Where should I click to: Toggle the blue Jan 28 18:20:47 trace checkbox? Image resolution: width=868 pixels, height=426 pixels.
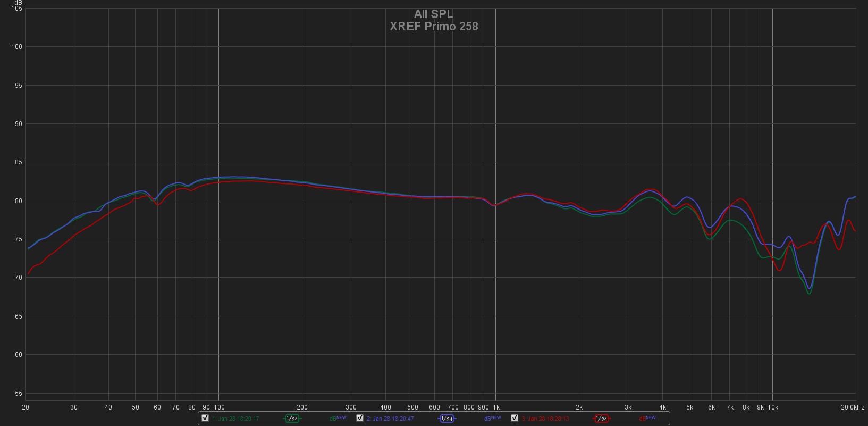pos(360,418)
